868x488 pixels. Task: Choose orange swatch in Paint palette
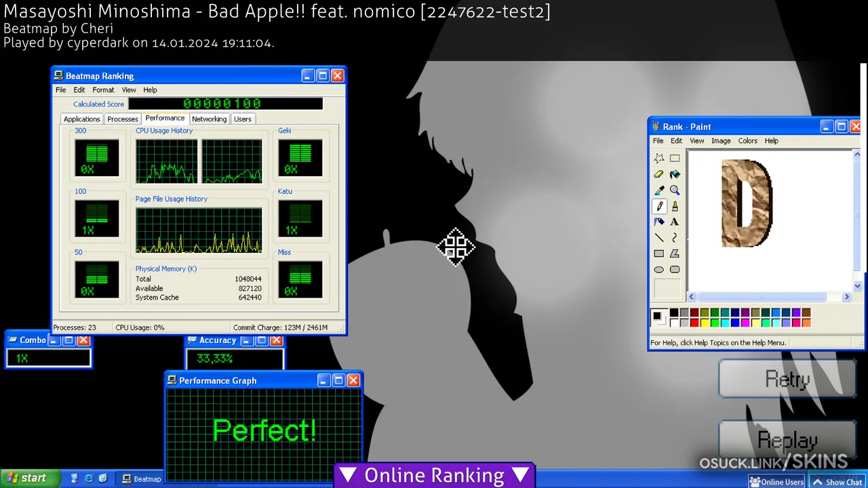coord(806,323)
